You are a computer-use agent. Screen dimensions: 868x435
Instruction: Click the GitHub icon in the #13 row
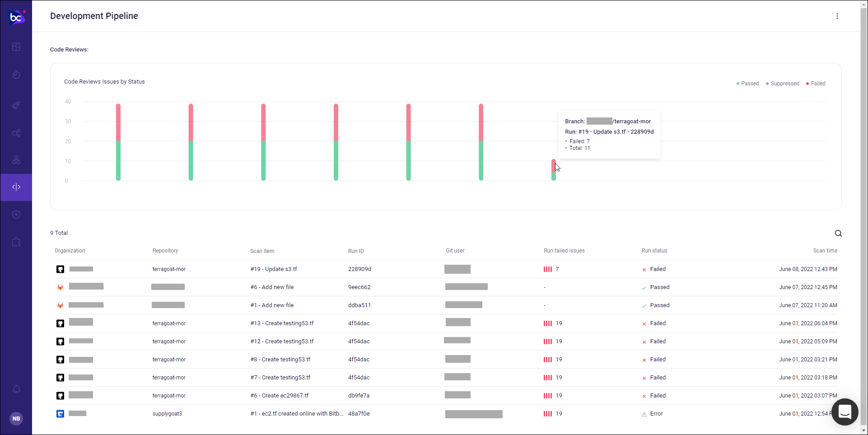pyautogui.click(x=60, y=323)
